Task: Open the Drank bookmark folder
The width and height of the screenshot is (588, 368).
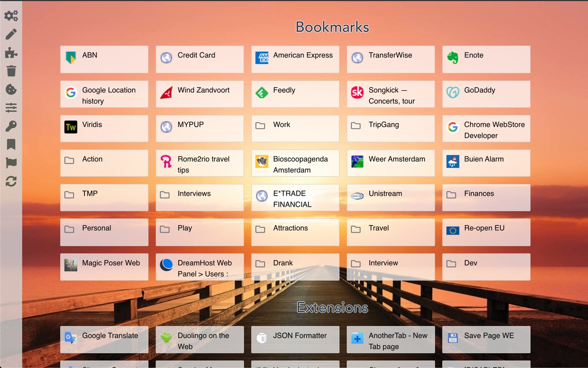Action: [295, 267]
